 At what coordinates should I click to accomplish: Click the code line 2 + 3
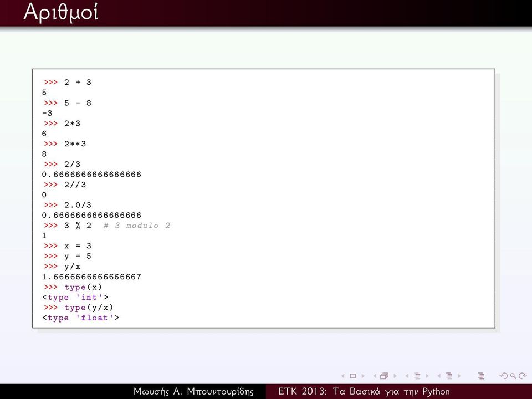pyautogui.click(x=78, y=82)
